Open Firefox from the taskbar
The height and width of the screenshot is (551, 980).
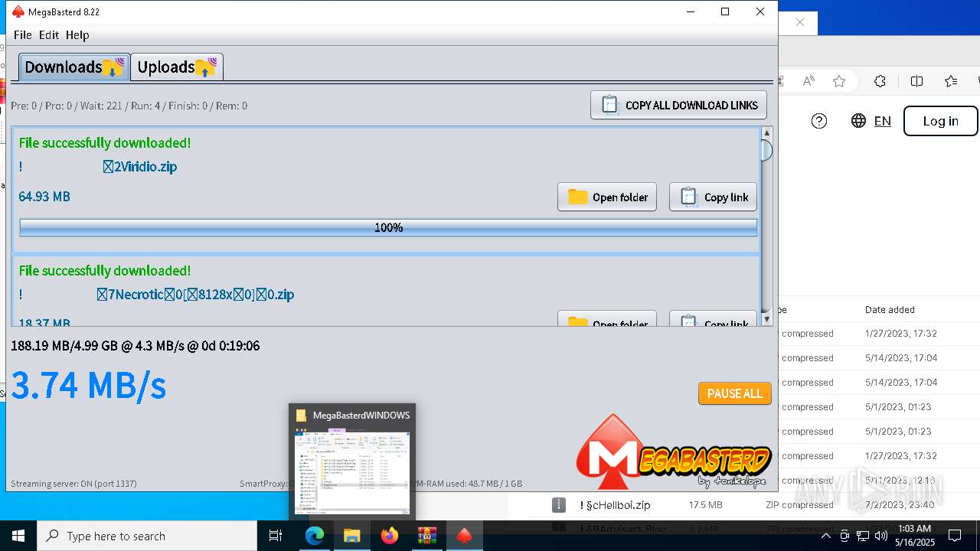pyautogui.click(x=389, y=536)
